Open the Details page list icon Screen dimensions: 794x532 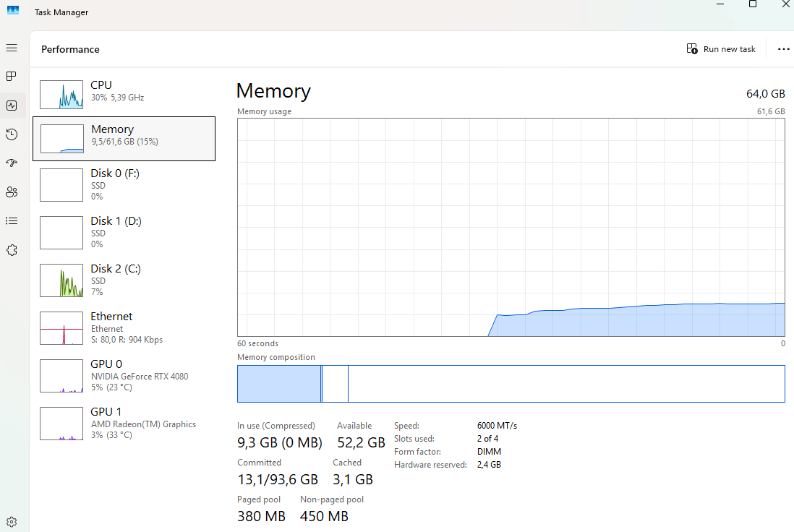pos(12,221)
